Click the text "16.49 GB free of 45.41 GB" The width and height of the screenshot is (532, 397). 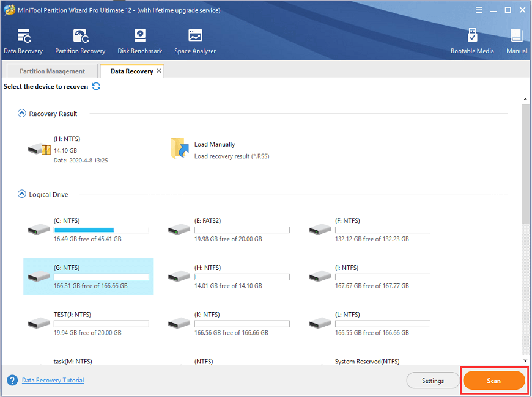click(87, 239)
